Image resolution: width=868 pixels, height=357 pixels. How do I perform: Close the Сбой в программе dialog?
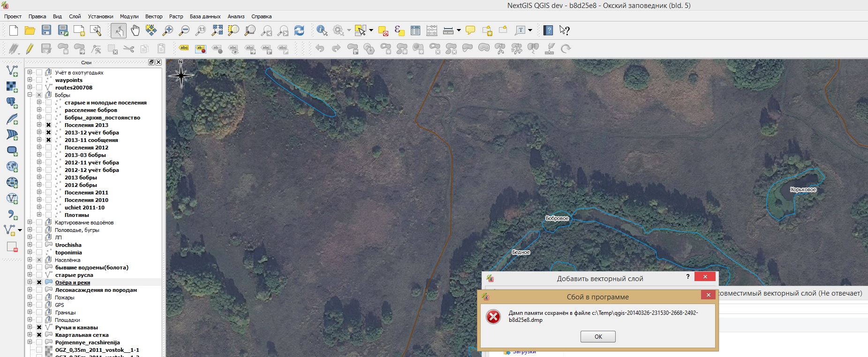click(x=708, y=295)
